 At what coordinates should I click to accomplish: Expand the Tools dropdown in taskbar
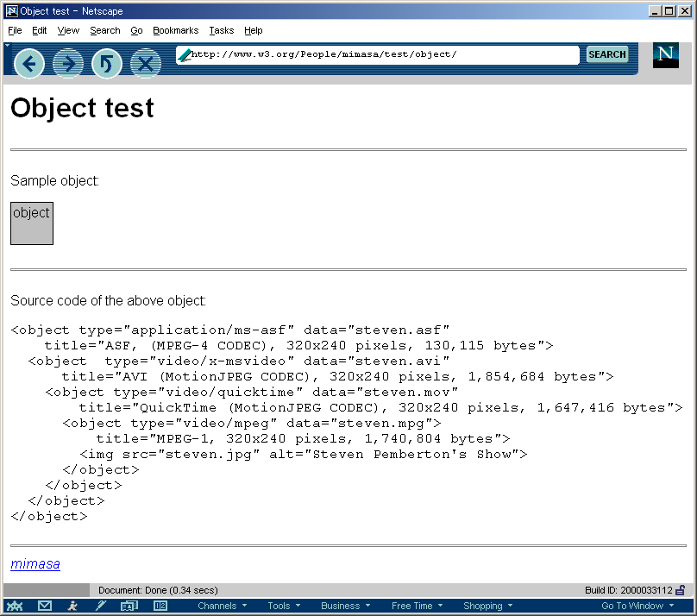pyautogui.click(x=283, y=606)
